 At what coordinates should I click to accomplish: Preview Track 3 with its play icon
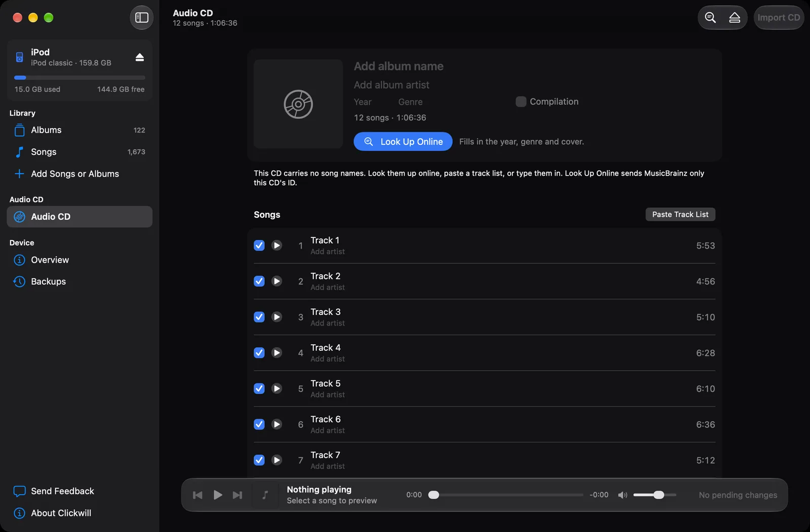[x=277, y=317]
